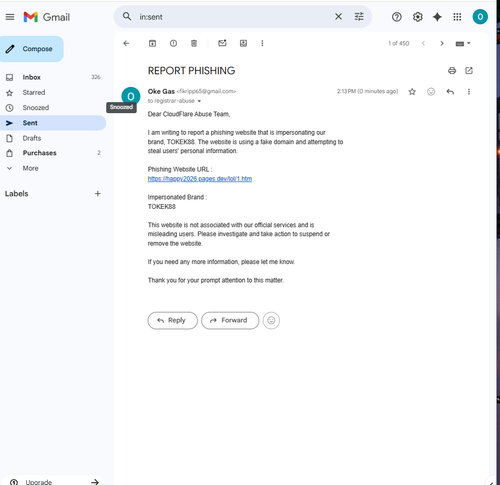Screen dimensions: 500x485
Task: Open search filter options icon
Action: (359, 16)
